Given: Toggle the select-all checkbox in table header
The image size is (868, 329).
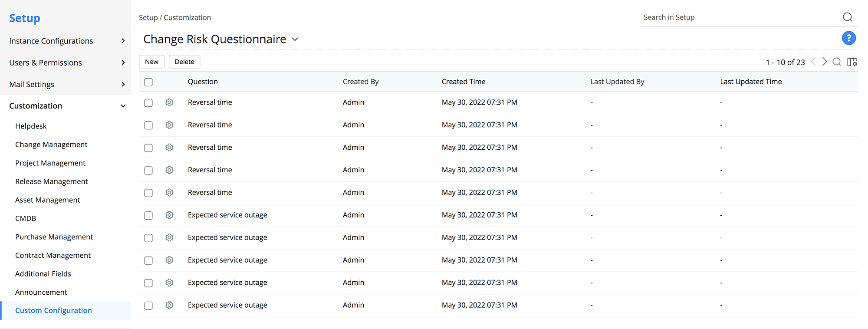Looking at the screenshot, I should [148, 82].
